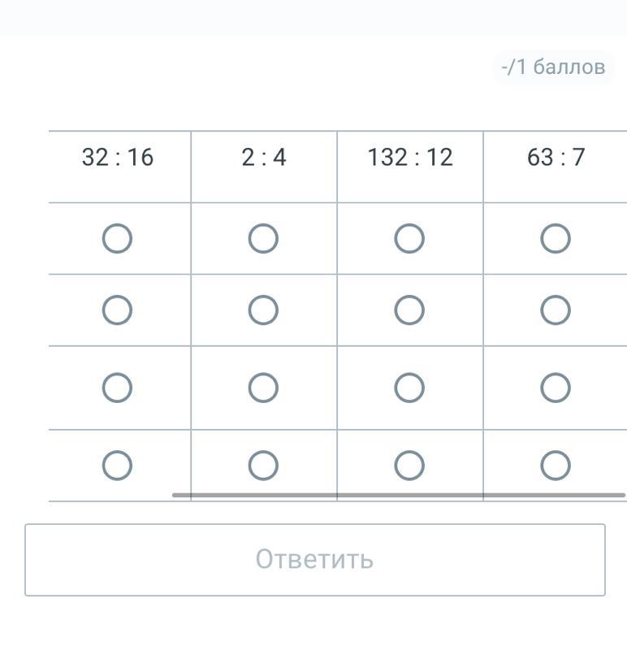The image size is (627, 672).
Task: Select first-row radio under 63 : 7
Action: pos(556,239)
